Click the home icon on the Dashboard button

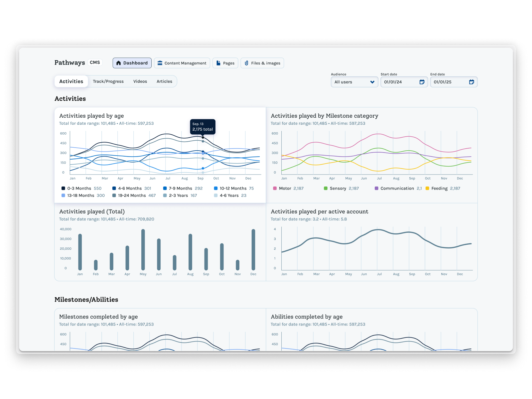(119, 63)
